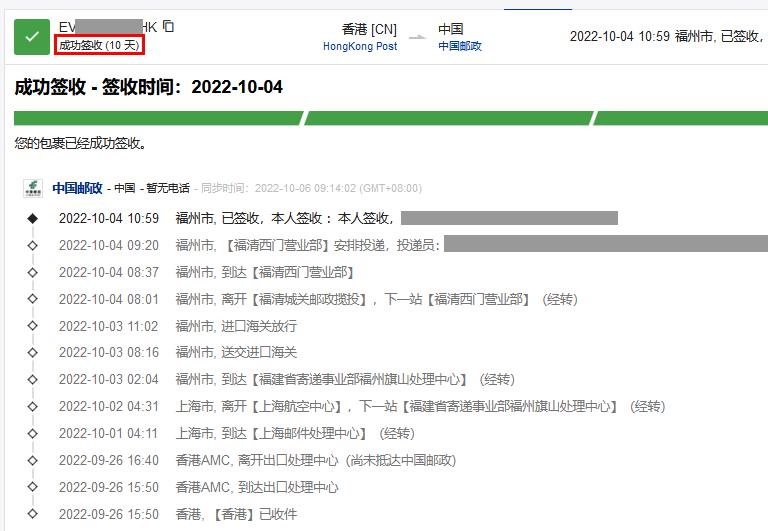Viewport: 768px width, 531px height.
Task: Click the first green progress bar segment
Action: (157, 118)
